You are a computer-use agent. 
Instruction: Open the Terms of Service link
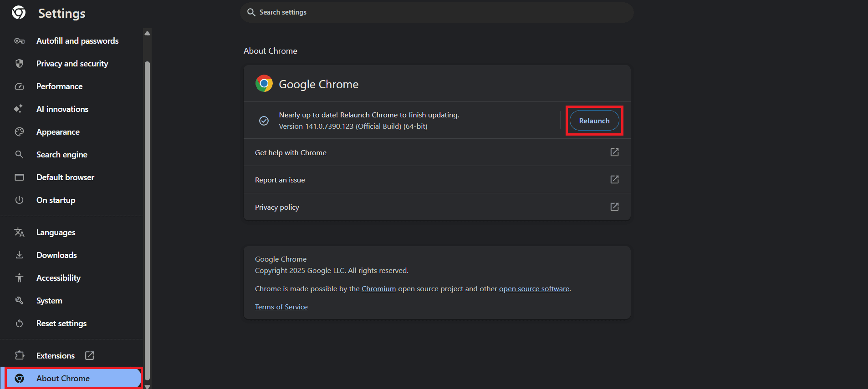pyautogui.click(x=281, y=307)
